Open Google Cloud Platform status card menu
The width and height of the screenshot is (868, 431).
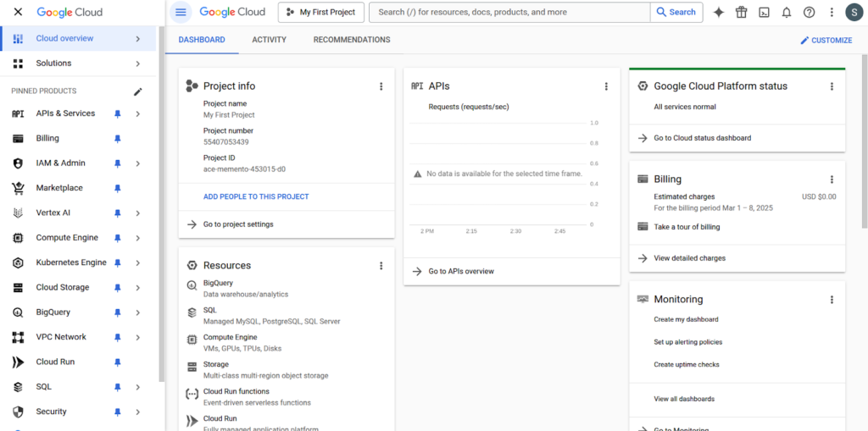point(832,86)
